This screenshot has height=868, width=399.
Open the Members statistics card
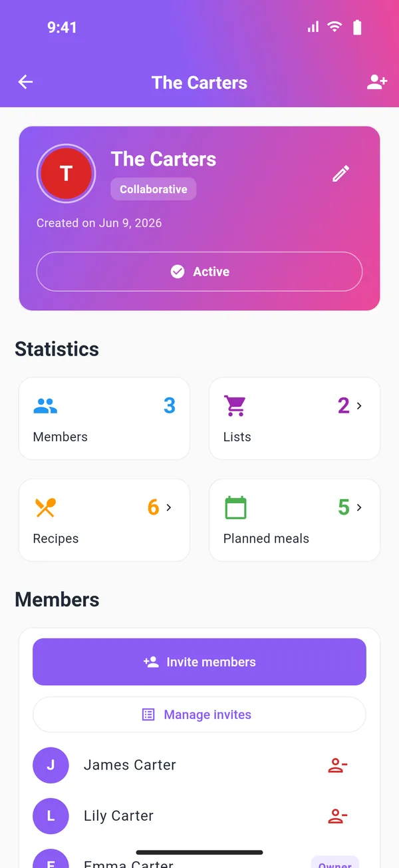tap(104, 419)
